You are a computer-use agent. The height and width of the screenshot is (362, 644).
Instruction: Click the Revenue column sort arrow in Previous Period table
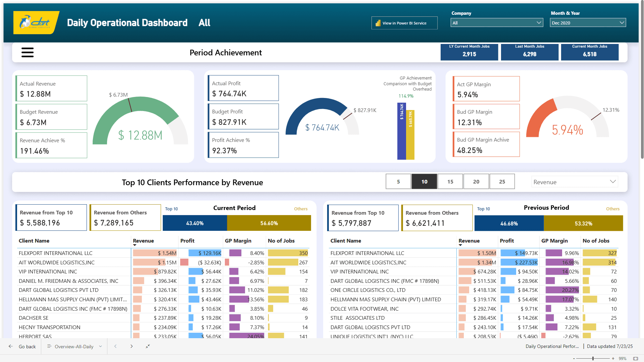tap(460, 245)
